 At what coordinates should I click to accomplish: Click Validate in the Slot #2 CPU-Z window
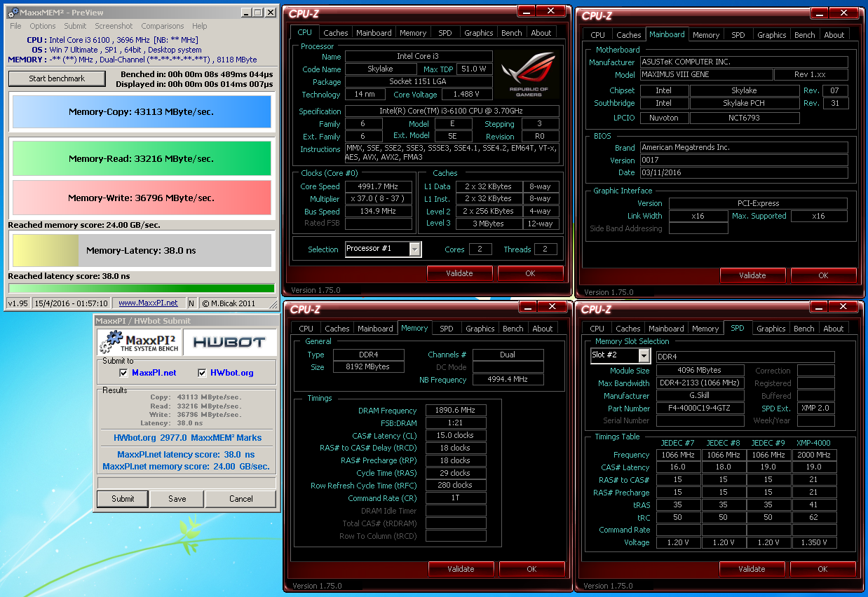752,569
